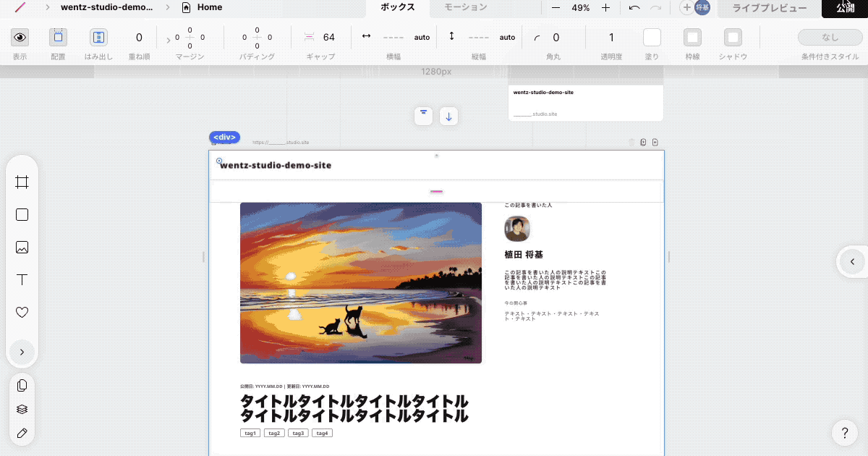Collapse the right panel with the chevron
Viewport: 868px width, 456px height.
(x=851, y=262)
